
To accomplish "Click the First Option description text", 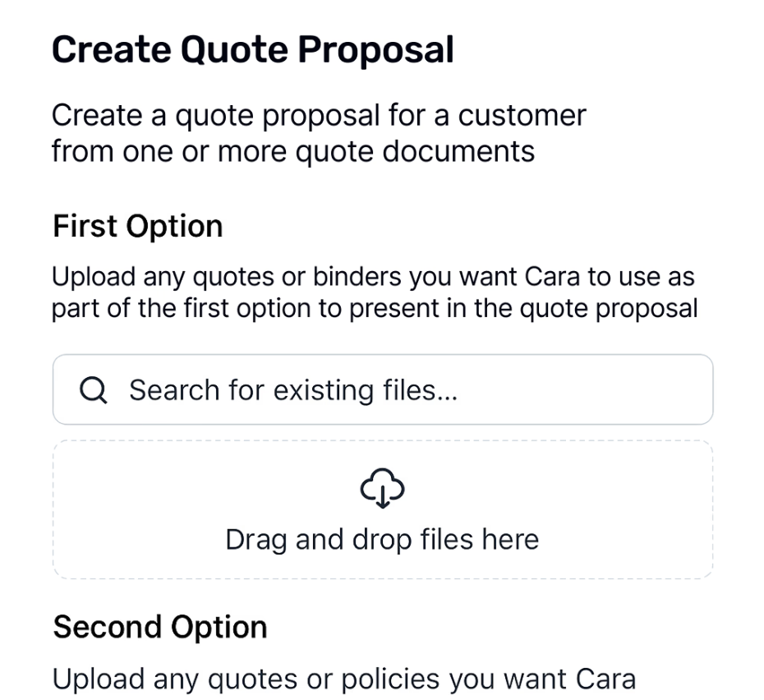I will point(374,292).
